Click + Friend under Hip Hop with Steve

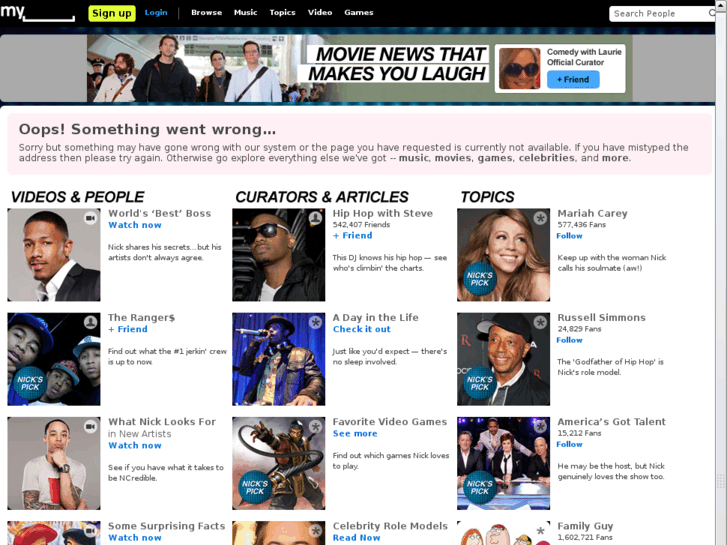point(352,236)
